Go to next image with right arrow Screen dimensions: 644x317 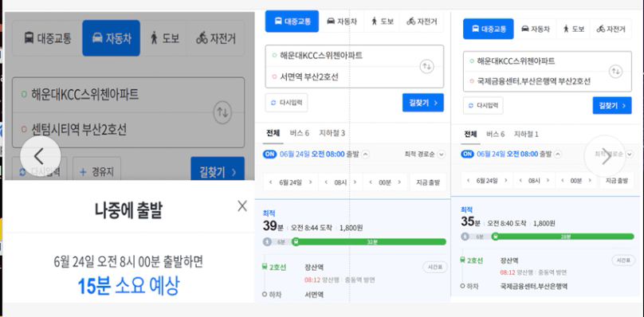[605, 156]
